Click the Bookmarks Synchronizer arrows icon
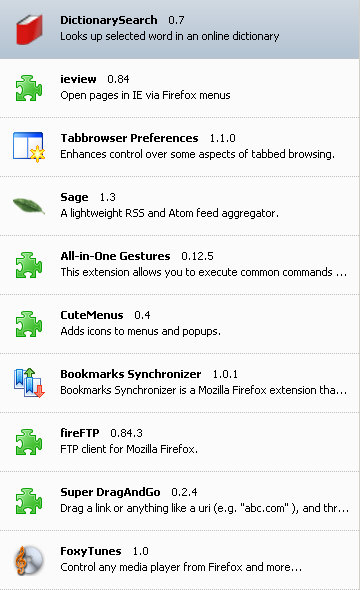The image size is (360, 590). (x=29, y=383)
